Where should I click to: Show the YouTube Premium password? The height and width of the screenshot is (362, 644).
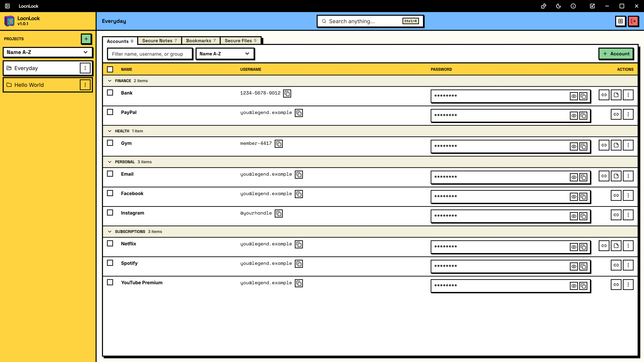[x=574, y=286]
